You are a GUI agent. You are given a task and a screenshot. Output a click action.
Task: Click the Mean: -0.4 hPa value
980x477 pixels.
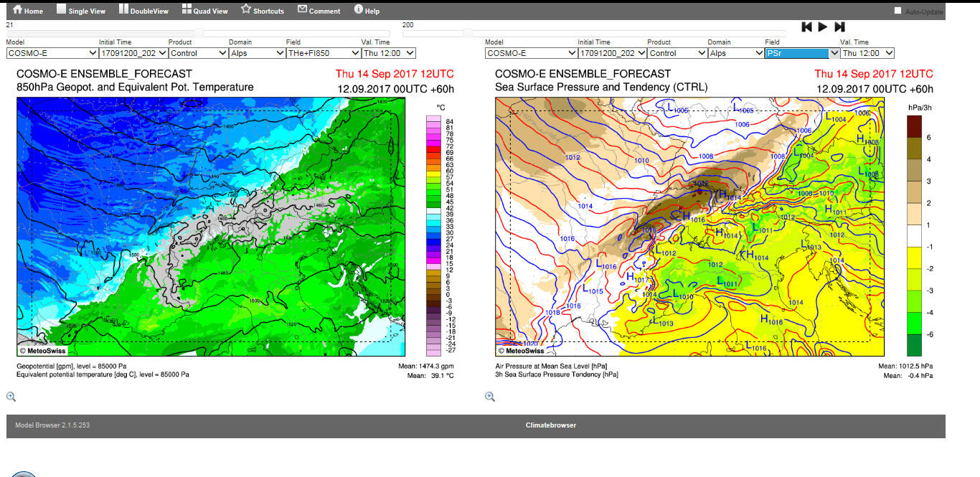pos(909,375)
